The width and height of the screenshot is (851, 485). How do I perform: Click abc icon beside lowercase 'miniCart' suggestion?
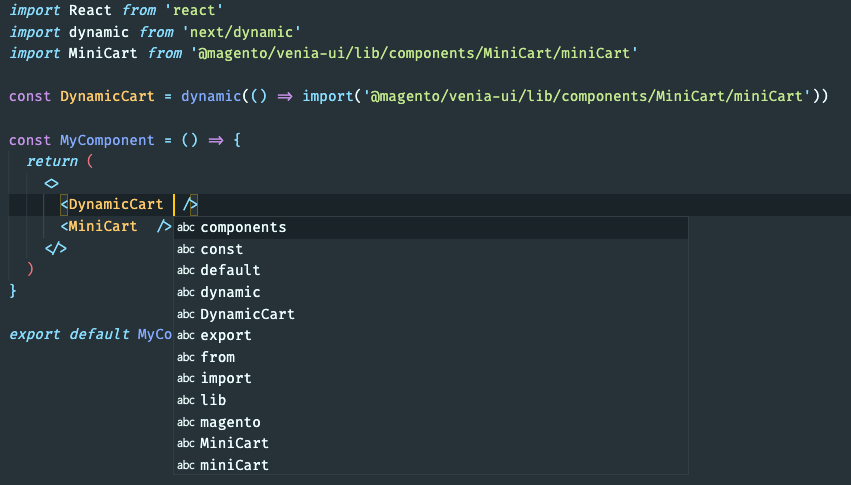186,465
